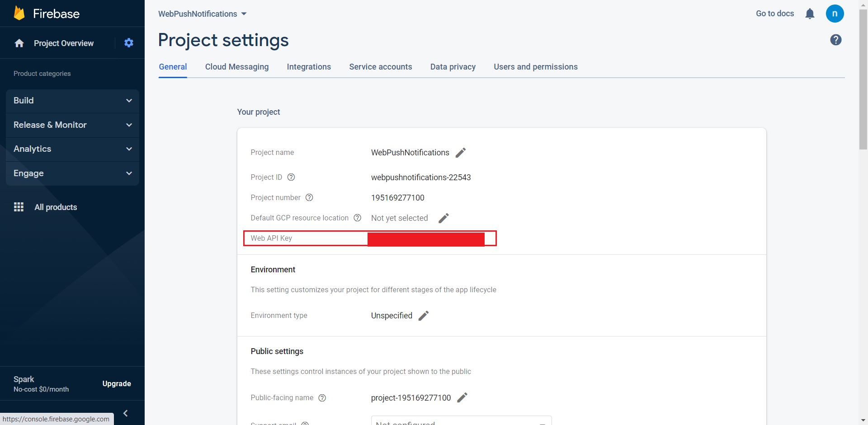This screenshot has height=425, width=868.
Task: Click the scrollbar down arrow
Action: [x=863, y=420]
